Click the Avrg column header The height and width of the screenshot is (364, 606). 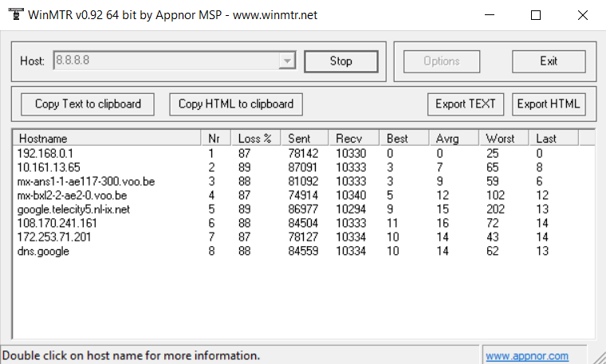pos(454,138)
